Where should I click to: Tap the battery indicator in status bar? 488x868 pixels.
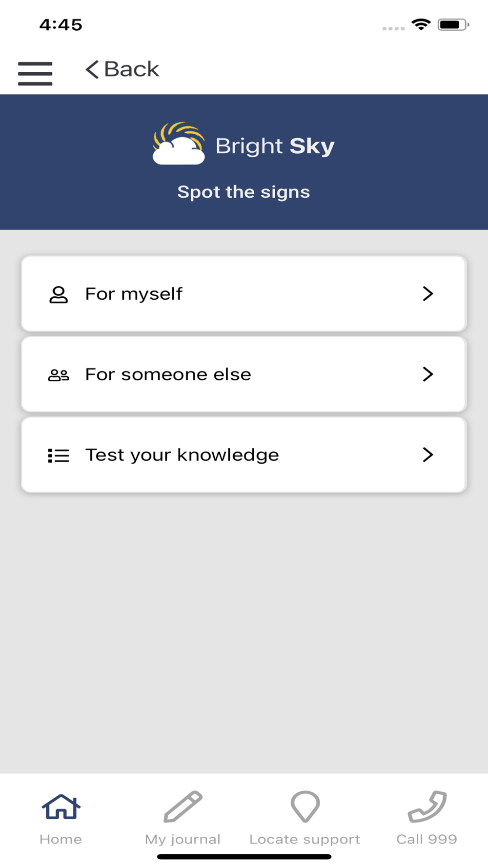pyautogui.click(x=453, y=24)
